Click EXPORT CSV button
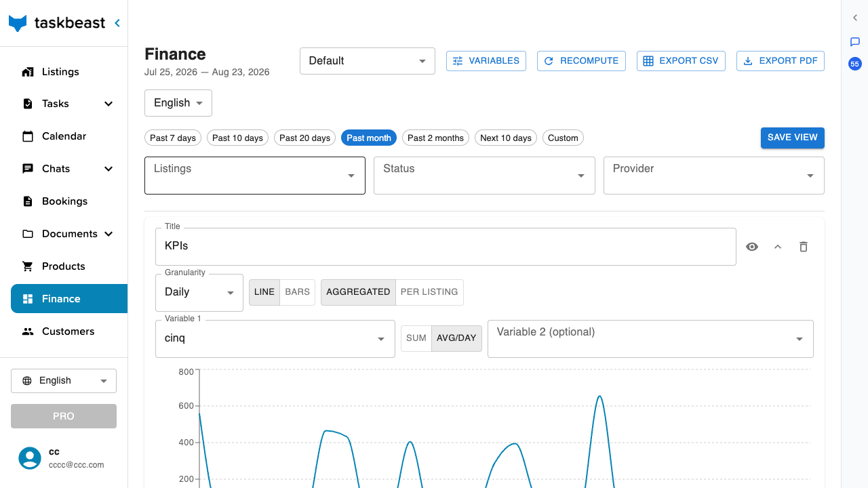868x488 pixels. (682, 61)
